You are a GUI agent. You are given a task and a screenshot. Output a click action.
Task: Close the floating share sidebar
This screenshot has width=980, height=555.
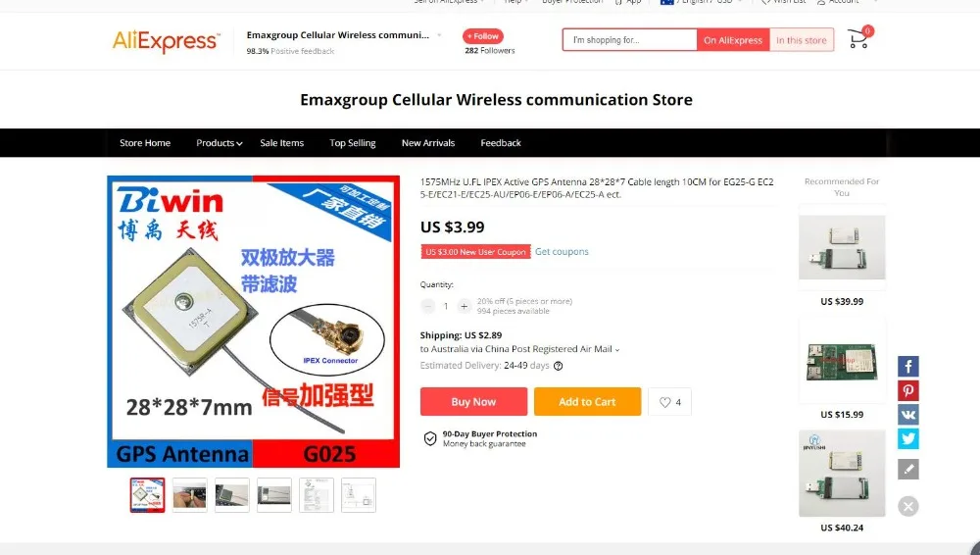908,506
